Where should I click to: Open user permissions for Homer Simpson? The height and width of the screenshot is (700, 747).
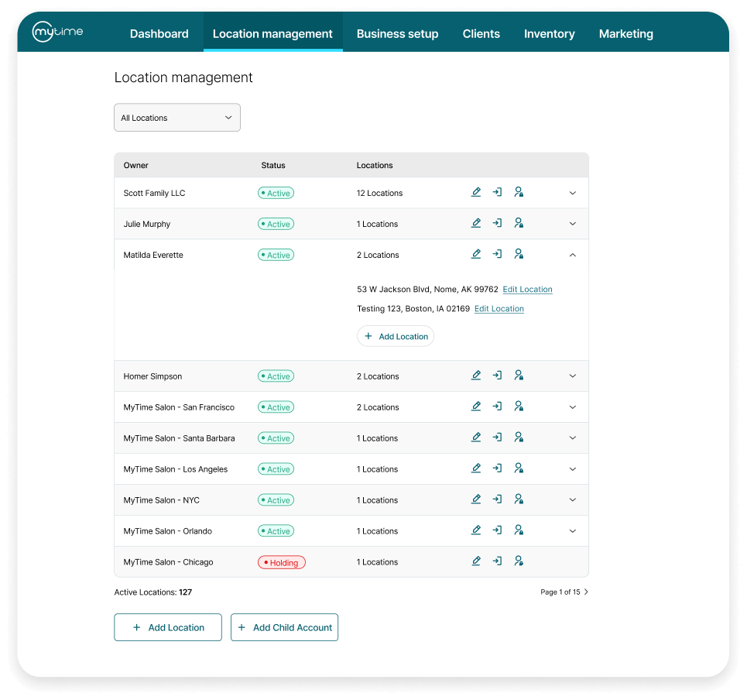519,376
